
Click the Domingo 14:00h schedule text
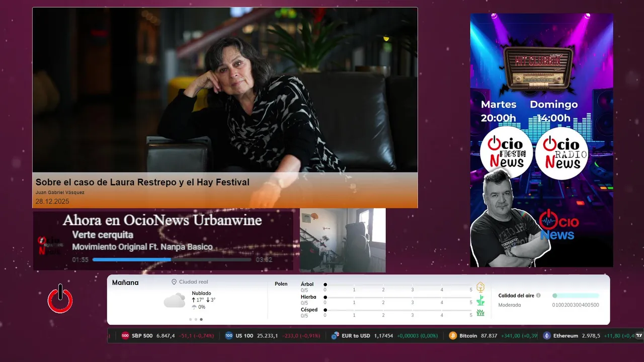pyautogui.click(x=553, y=111)
